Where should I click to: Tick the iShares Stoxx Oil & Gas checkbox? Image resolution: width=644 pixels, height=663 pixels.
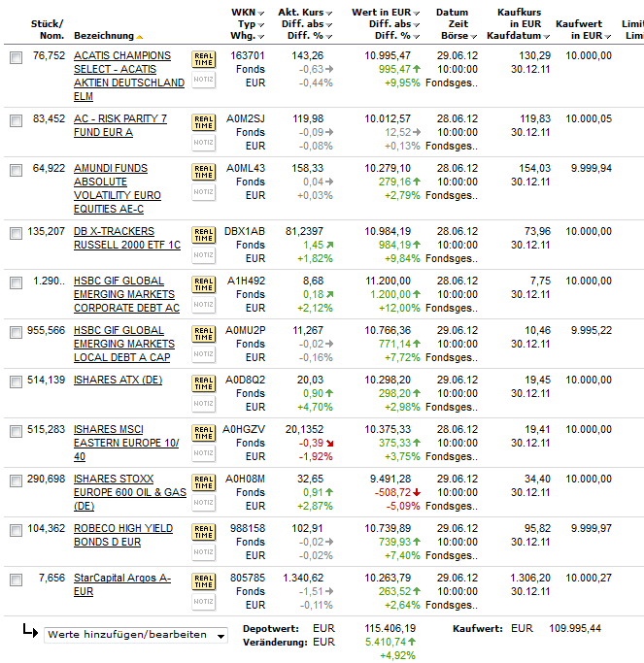pyautogui.click(x=17, y=481)
